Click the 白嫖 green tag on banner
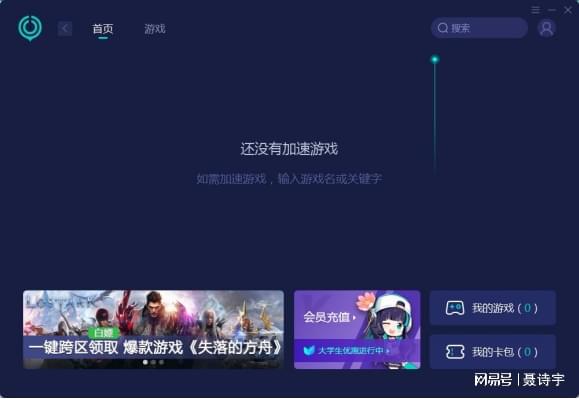This screenshot has height=399, width=579. pyautogui.click(x=104, y=333)
